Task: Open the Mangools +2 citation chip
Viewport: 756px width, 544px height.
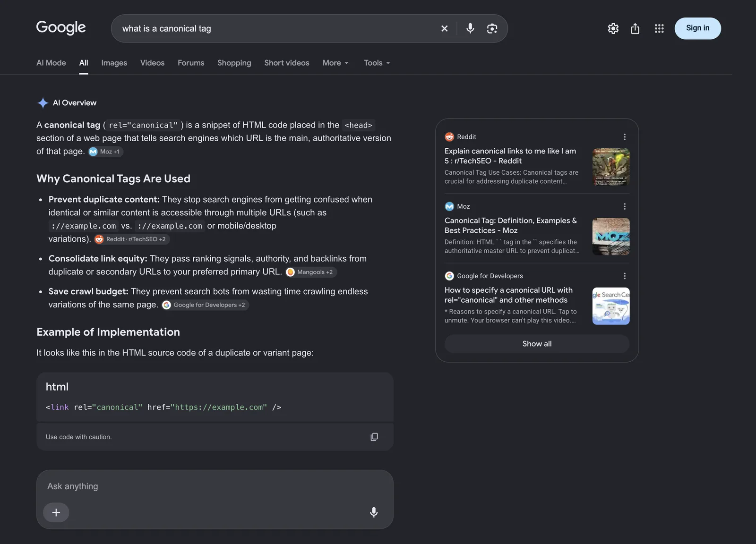Action: (311, 272)
